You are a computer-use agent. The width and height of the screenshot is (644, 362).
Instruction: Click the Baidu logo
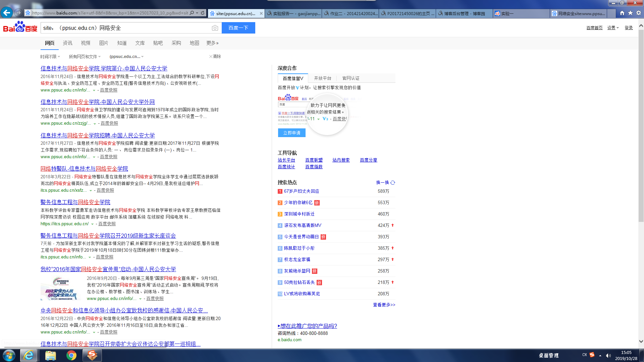click(20, 27)
